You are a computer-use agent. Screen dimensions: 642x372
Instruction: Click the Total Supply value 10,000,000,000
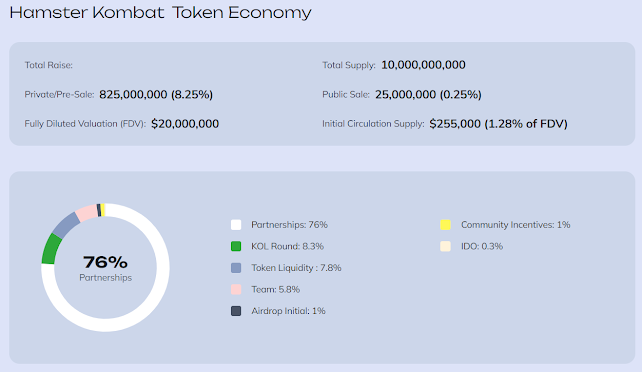(x=423, y=65)
